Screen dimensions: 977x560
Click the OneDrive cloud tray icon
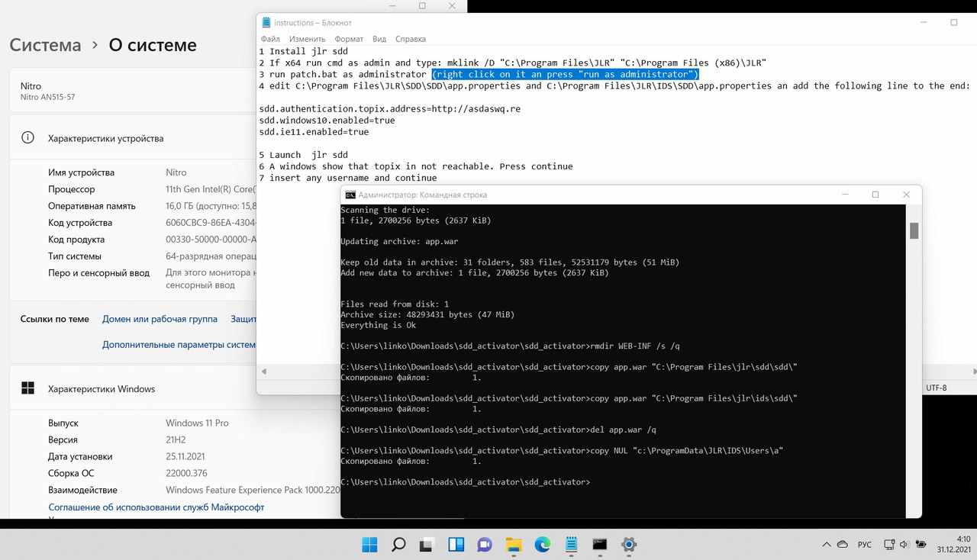(x=843, y=545)
